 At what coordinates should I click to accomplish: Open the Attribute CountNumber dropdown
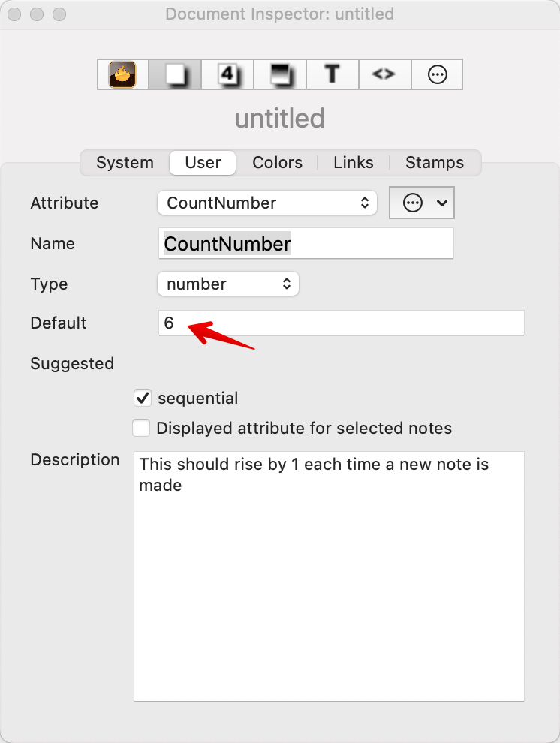click(x=267, y=203)
